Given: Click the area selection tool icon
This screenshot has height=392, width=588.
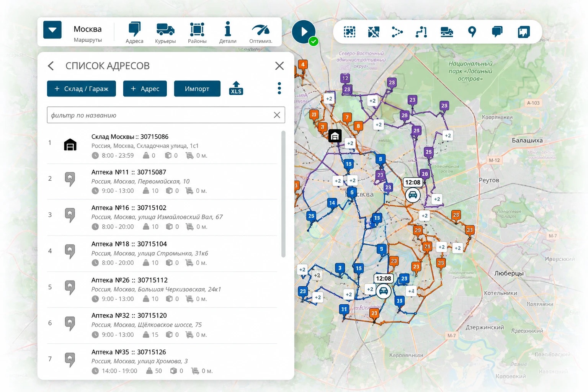Looking at the screenshot, I should click(x=350, y=32).
